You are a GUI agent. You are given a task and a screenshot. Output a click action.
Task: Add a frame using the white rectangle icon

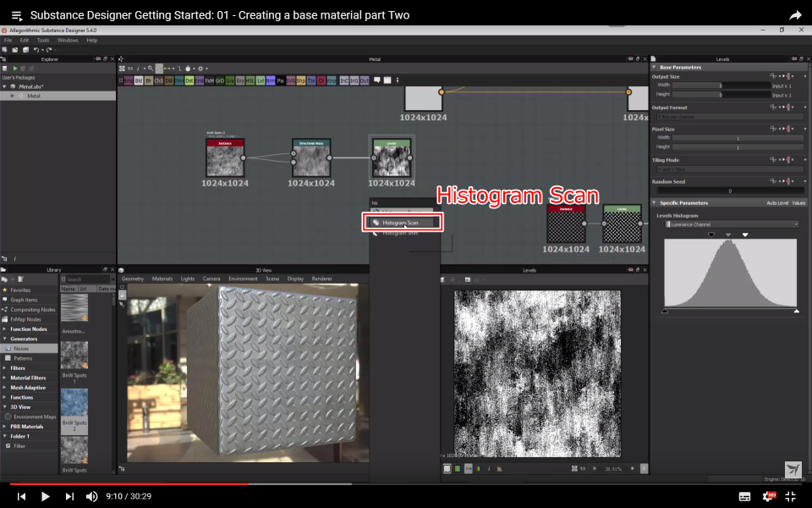[387, 80]
